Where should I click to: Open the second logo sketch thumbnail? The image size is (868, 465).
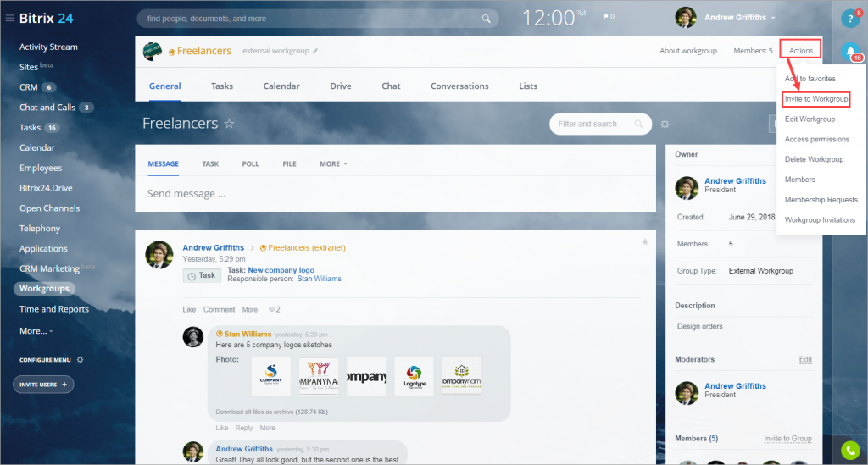tap(319, 376)
